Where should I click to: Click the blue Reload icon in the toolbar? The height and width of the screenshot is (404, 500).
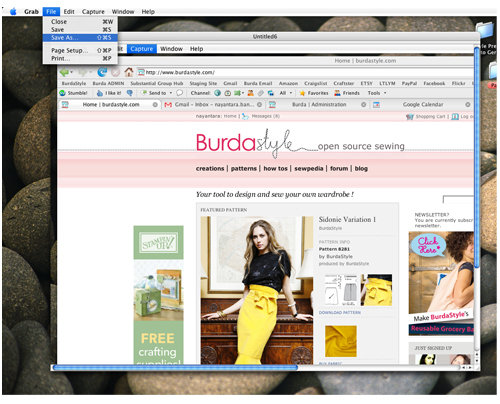tap(102, 72)
